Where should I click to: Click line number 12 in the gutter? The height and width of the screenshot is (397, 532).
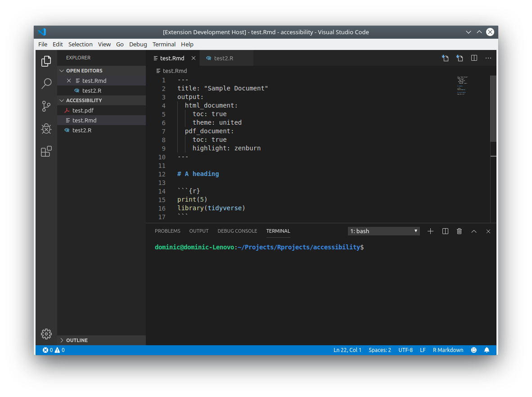click(162, 174)
